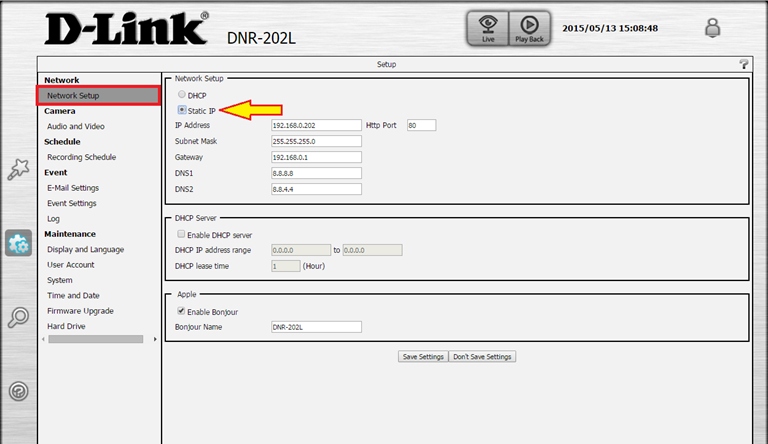Click the help question mark icon

pyautogui.click(x=743, y=64)
